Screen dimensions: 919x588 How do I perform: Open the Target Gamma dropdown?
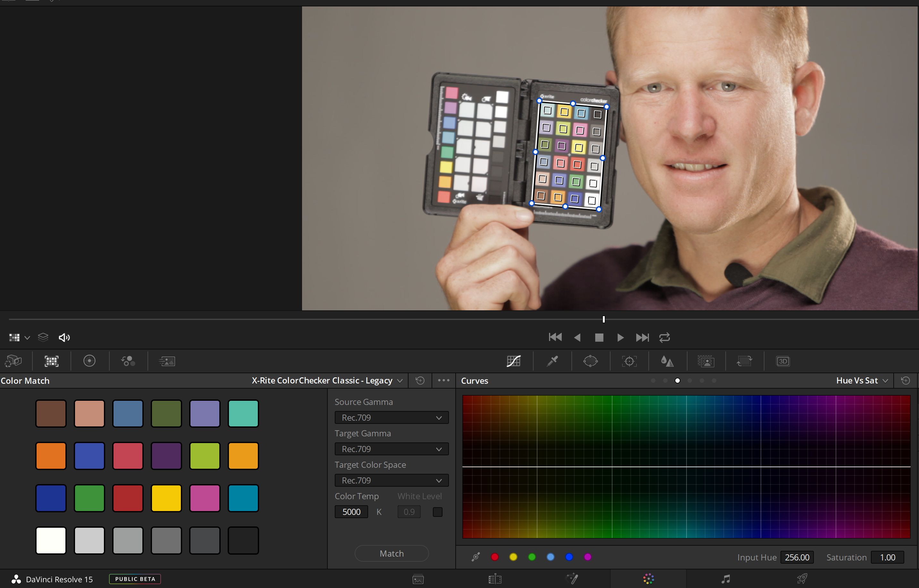point(391,449)
